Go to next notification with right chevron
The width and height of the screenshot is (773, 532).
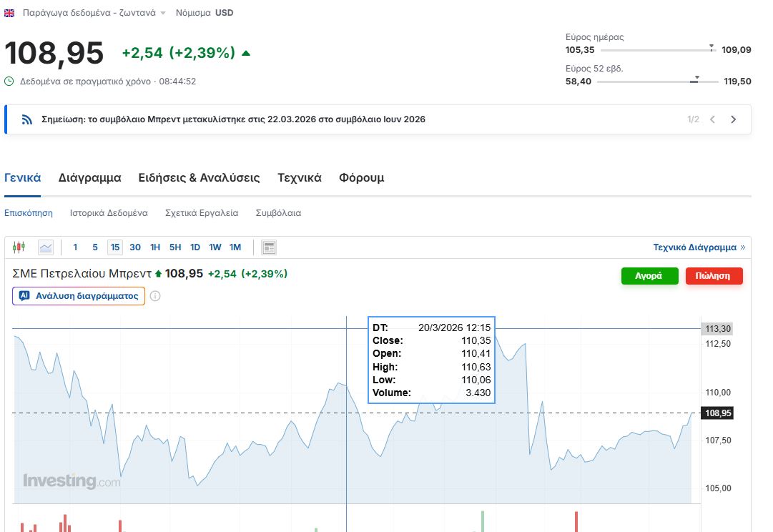coord(733,119)
